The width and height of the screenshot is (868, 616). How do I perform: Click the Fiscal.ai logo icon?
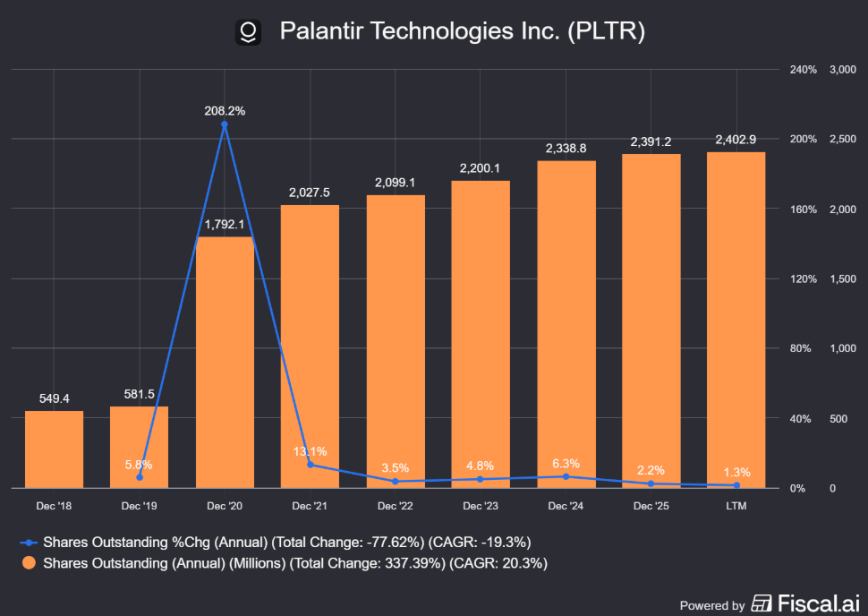coord(762,603)
